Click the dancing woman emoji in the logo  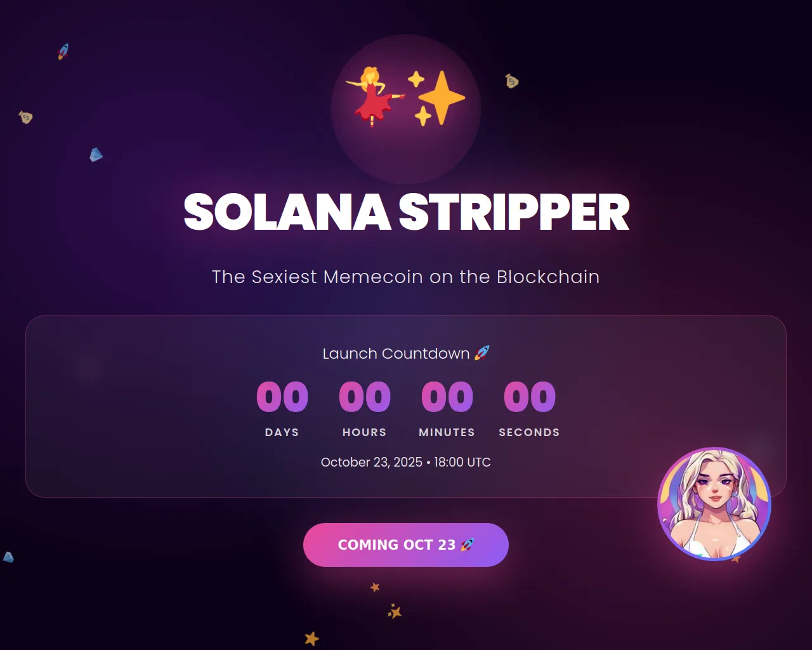pos(374,96)
